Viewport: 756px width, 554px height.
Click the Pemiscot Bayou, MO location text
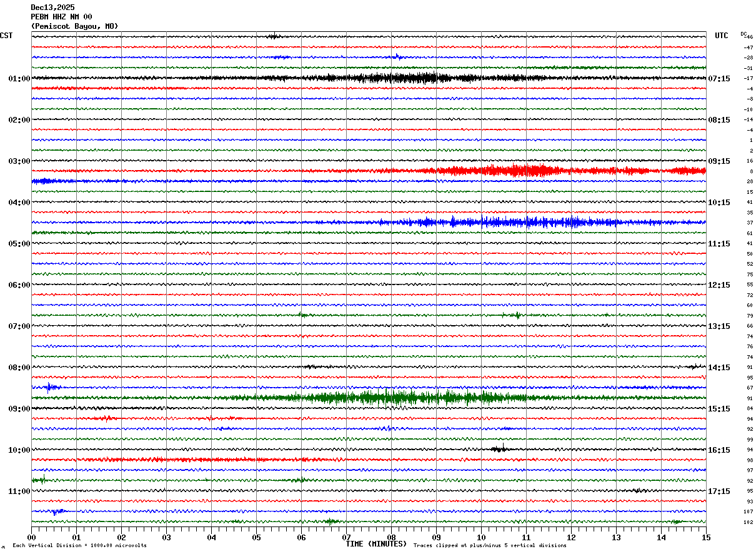click(x=74, y=26)
